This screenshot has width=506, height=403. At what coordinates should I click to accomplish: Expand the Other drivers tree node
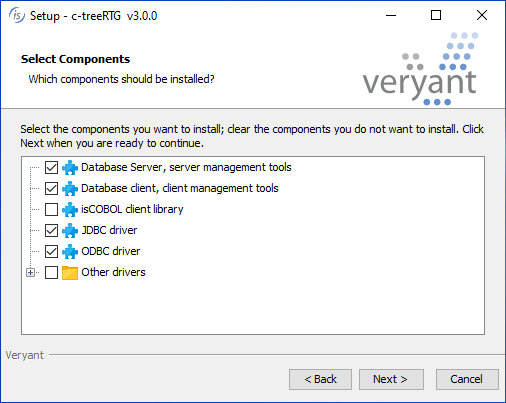point(30,272)
